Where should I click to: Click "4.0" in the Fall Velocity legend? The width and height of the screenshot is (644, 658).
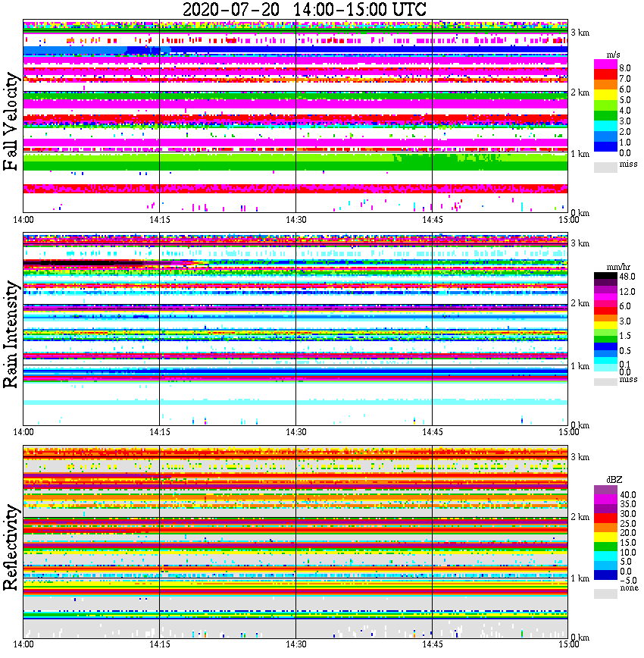tap(625, 111)
